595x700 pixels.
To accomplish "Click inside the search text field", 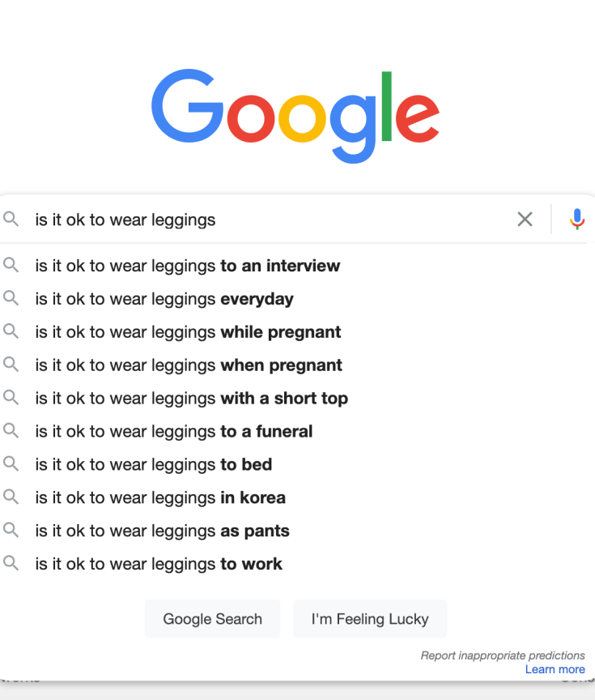I will pos(267,220).
